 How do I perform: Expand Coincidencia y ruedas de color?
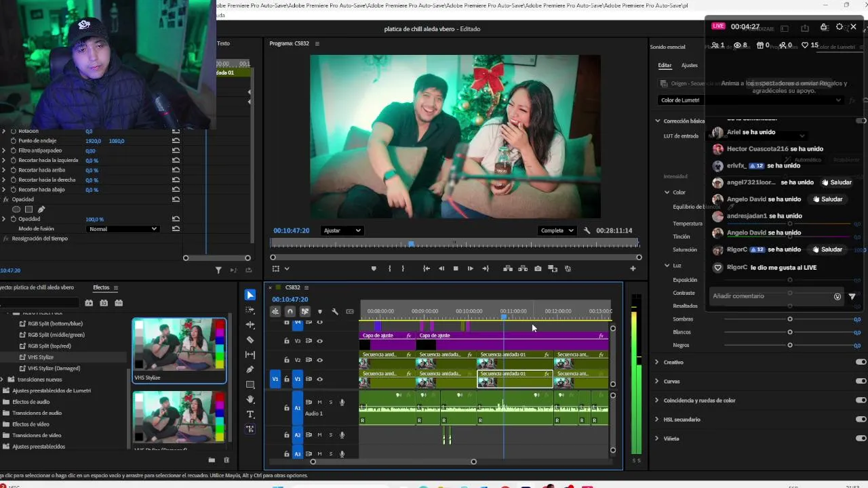click(x=657, y=400)
